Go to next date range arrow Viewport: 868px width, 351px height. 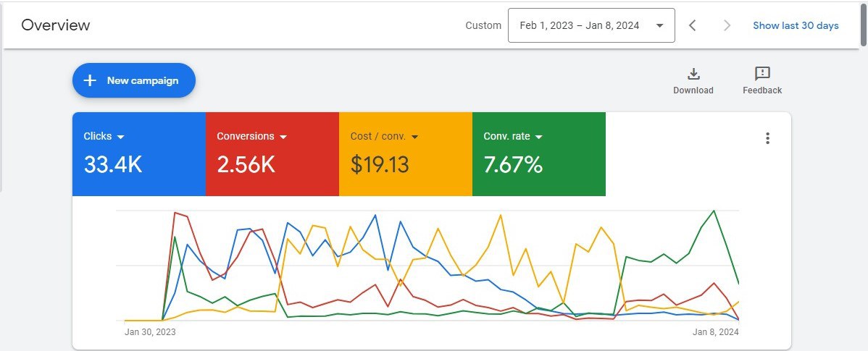[727, 25]
